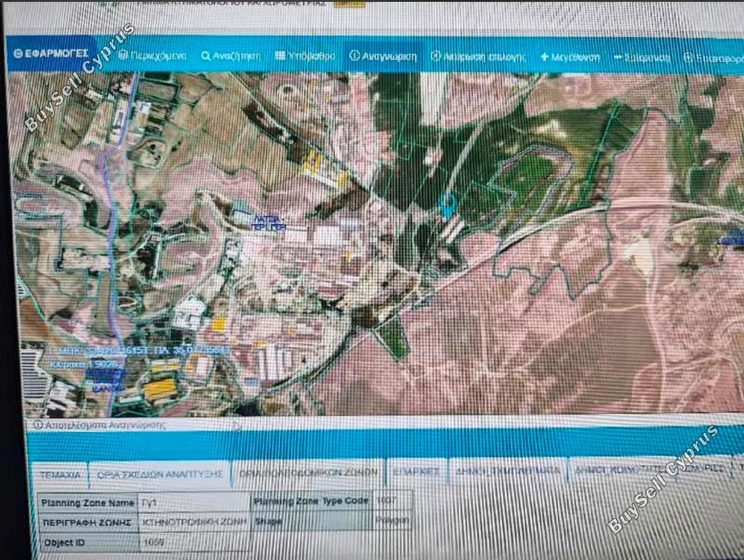
Task: Open the Υπόβαθρο basemap selector
Action: coord(304,56)
